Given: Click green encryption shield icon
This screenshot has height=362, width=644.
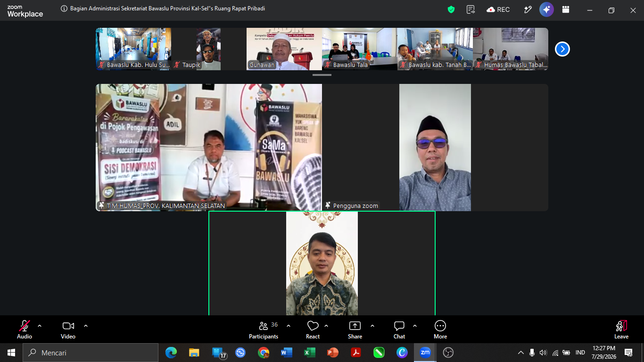Looking at the screenshot, I should coord(451,9).
